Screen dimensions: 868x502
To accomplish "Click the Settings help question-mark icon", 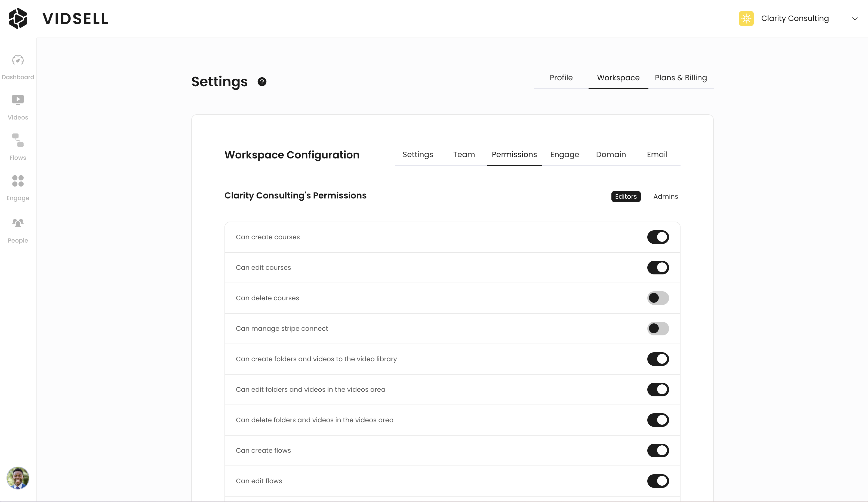I will tap(262, 82).
